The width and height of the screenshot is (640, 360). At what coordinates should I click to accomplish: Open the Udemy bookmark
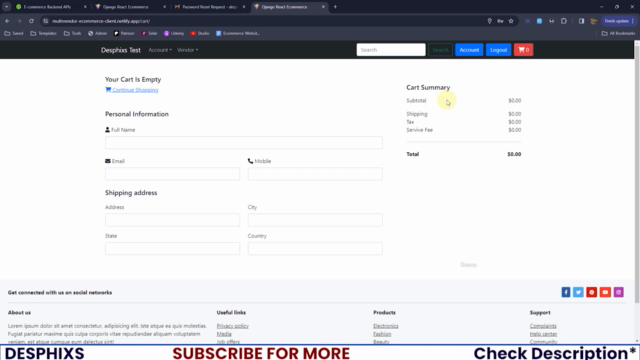(x=174, y=33)
